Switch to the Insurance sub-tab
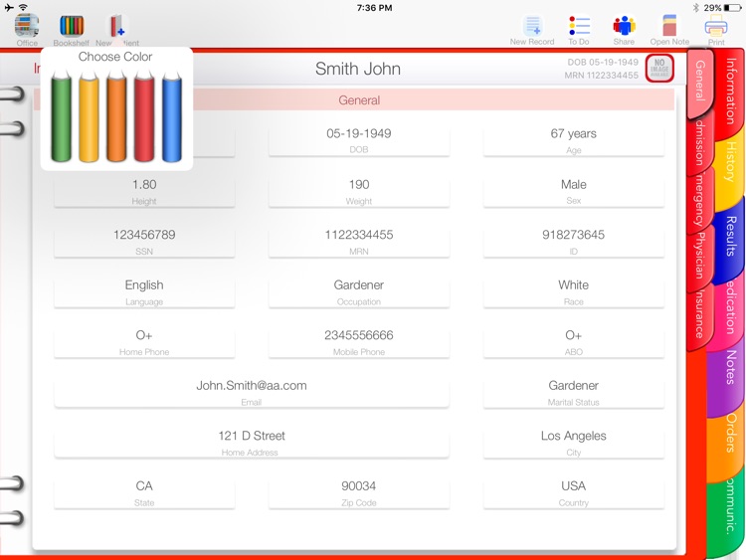The width and height of the screenshot is (746, 560). point(699,314)
